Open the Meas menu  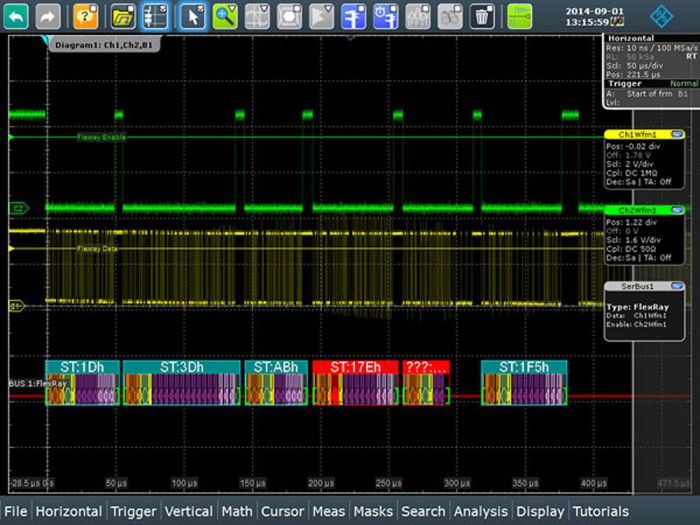tap(329, 511)
